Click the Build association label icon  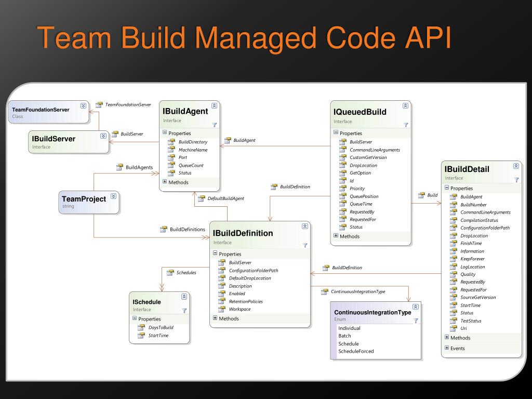click(x=421, y=195)
